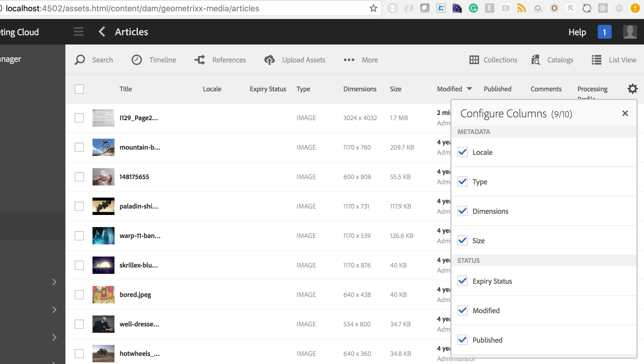
Task: Click the Modified column sort arrow
Action: pos(469,89)
